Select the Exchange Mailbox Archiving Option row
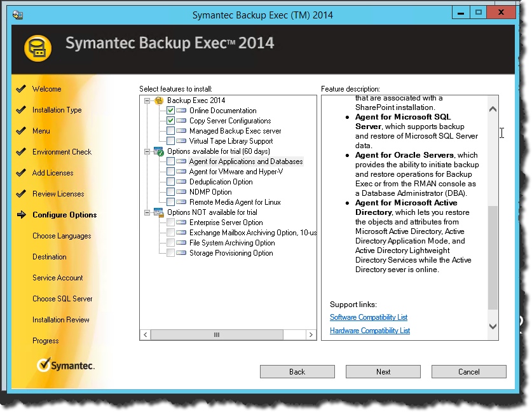This screenshot has width=532, height=412. point(253,233)
